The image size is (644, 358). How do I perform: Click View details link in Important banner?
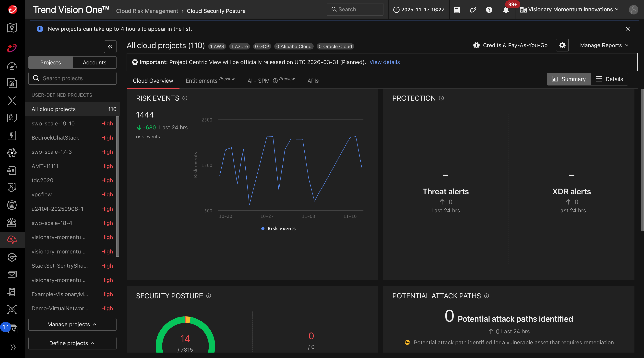pos(384,62)
